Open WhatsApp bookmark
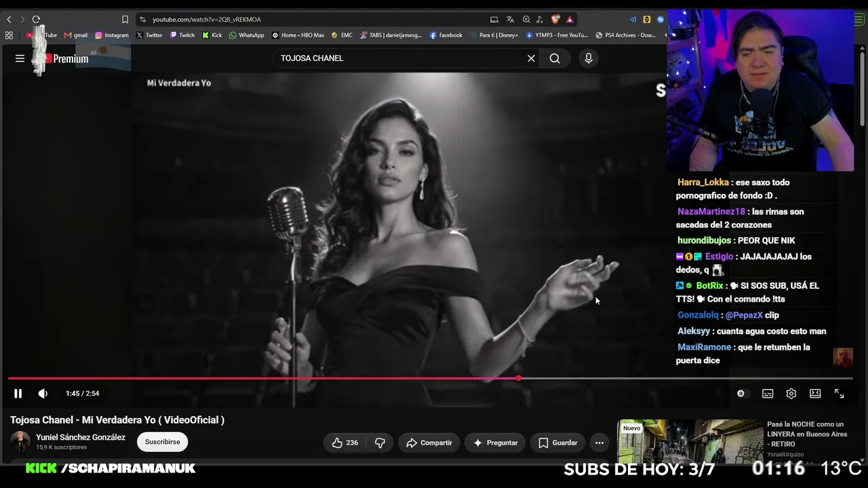This screenshot has height=488, width=868. (247, 35)
